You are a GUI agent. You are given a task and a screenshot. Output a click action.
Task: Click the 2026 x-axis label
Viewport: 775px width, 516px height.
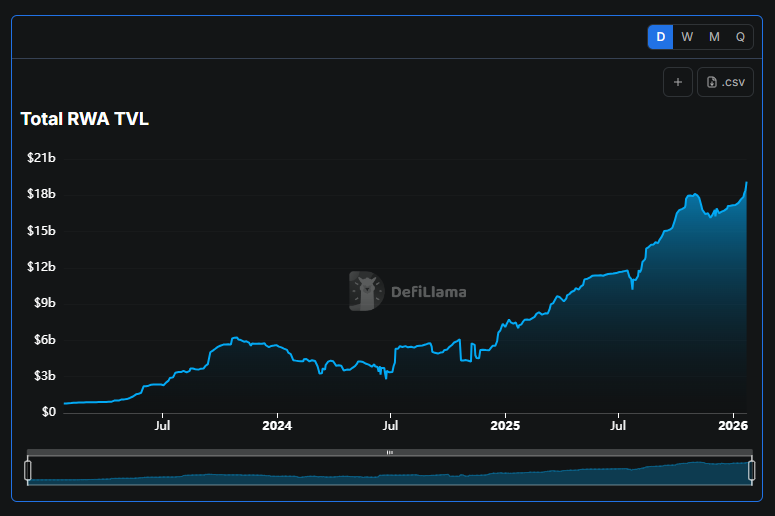(733, 426)
